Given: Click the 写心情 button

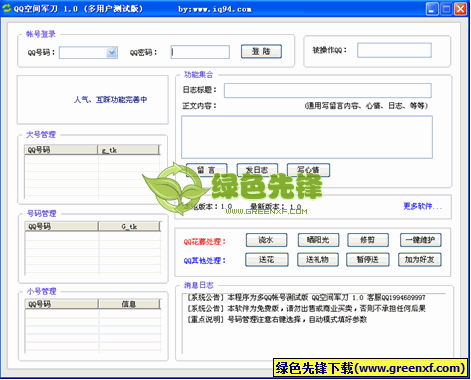Looking at the screenshot, I should (x=308, y=170).
